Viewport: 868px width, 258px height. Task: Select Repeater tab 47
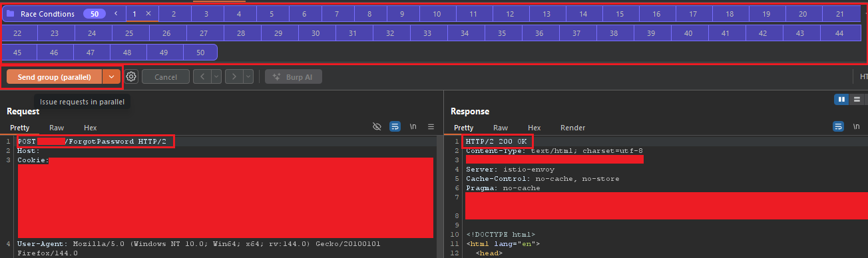tap(91, 53)
